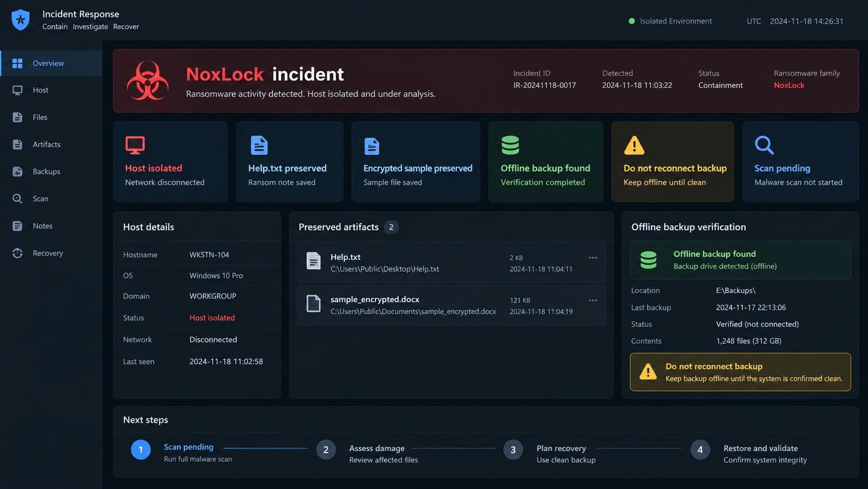Click Last seen value 2024-11-18 11:02:58

click(226, 362)
